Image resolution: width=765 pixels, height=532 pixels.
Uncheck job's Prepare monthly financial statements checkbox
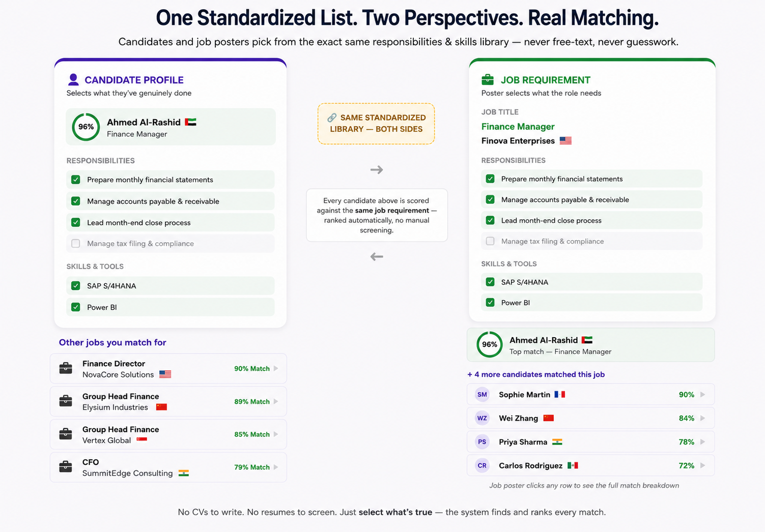point(490,179)
